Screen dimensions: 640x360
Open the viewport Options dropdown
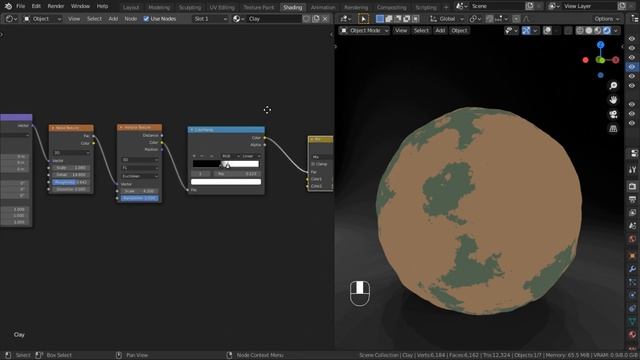pyautogui.click(x=606, y=19)
